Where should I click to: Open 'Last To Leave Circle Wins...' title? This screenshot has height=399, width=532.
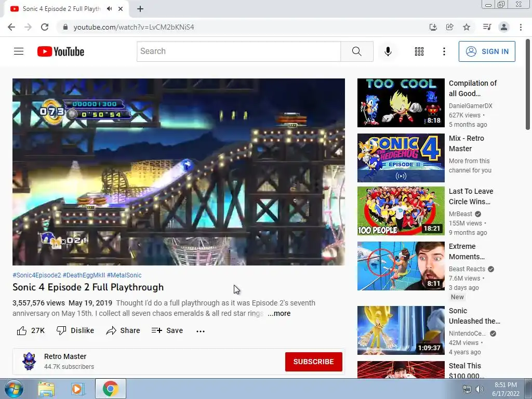pos(471,196)
